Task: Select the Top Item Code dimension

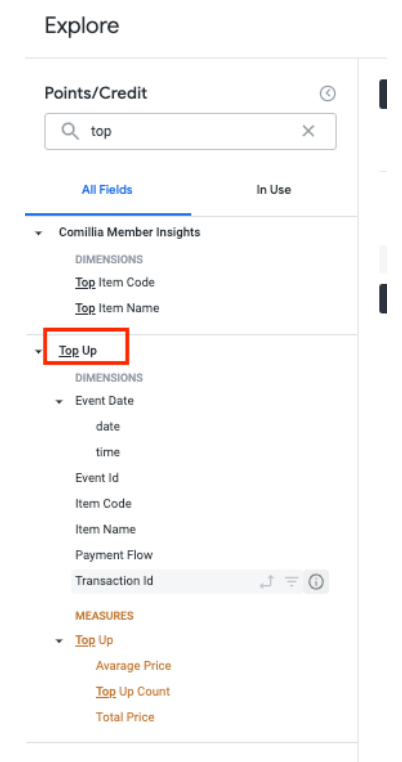Action: click(x=115, y=282)
